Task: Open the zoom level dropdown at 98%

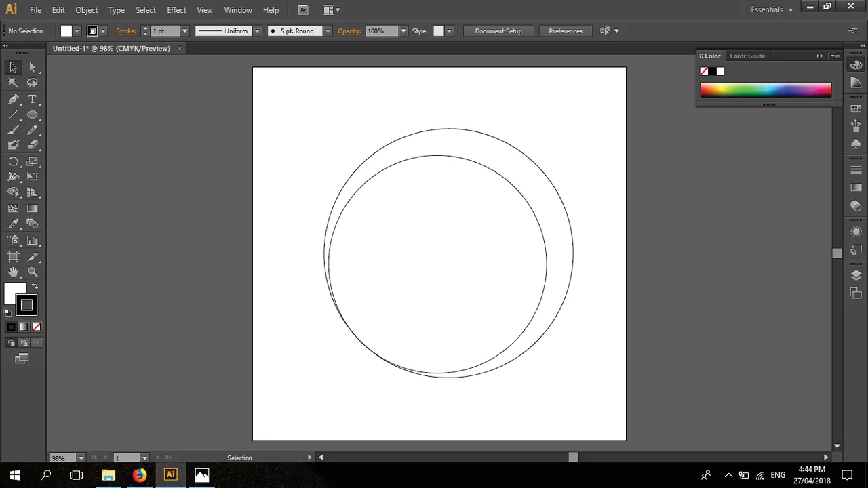Action: pyautogui.click(x=81, y=457)
